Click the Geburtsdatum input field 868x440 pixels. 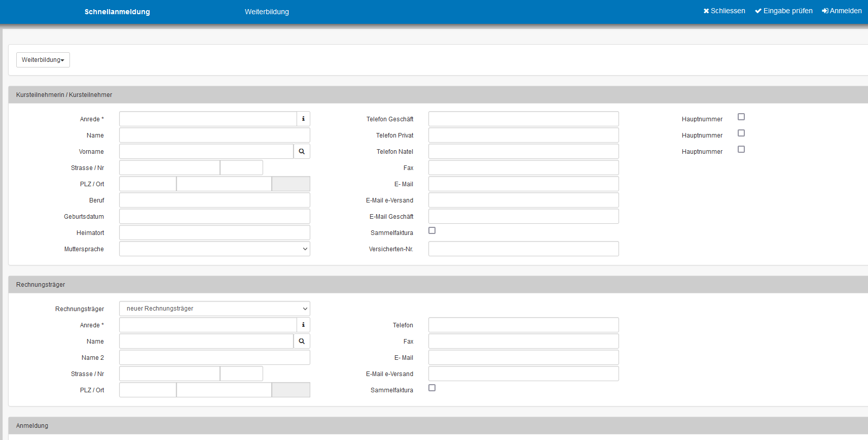(x=214, y=216)
